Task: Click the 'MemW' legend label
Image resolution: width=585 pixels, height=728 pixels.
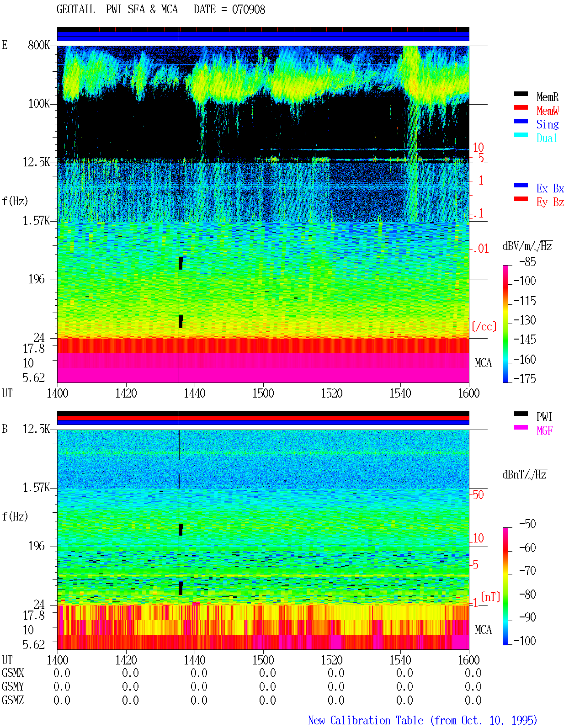Action: (x=548, y=111)
